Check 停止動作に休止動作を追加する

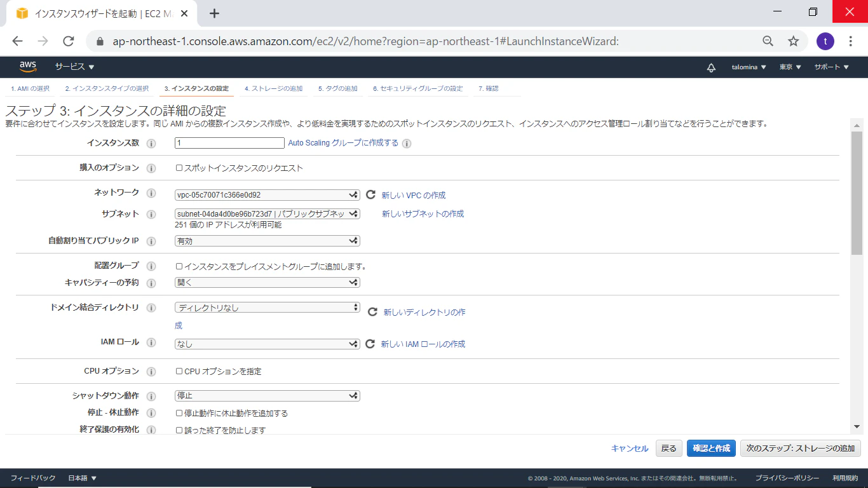(x=179, y=413)
